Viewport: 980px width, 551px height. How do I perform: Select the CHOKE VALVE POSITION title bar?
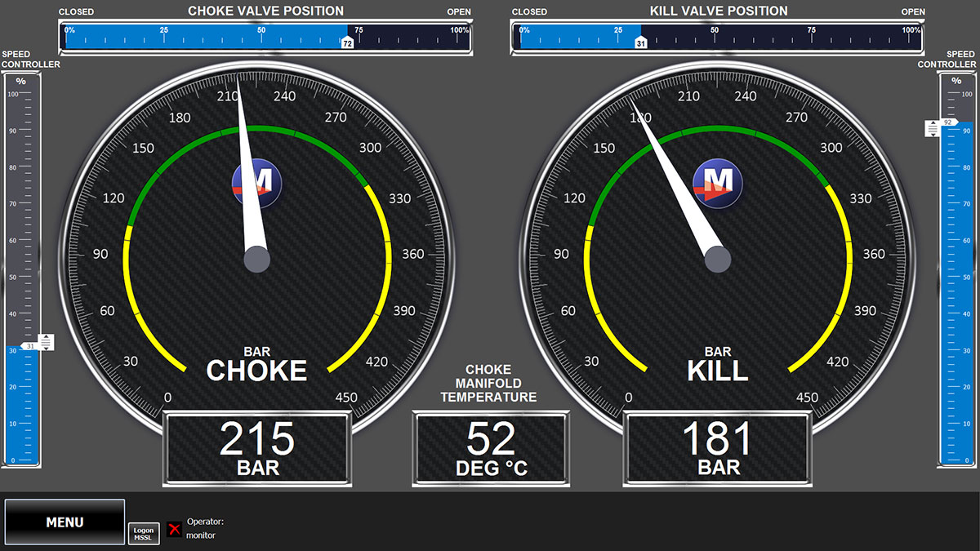[265, 11]
